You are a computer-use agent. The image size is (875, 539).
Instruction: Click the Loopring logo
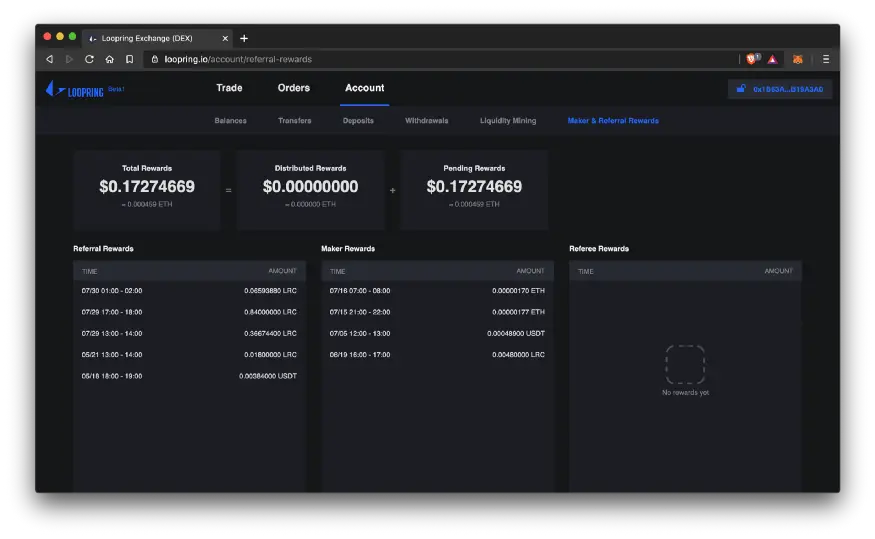(x=75, y=89)
